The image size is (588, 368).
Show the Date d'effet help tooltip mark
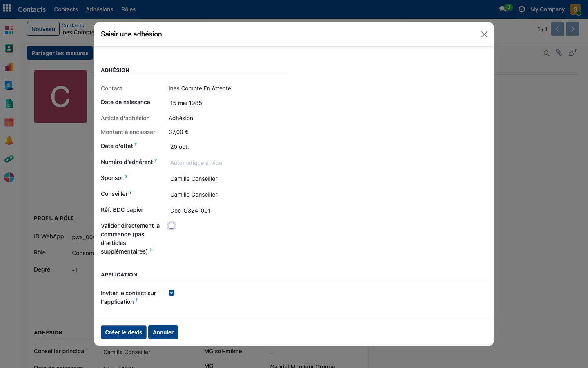click(x=136, y=144)
